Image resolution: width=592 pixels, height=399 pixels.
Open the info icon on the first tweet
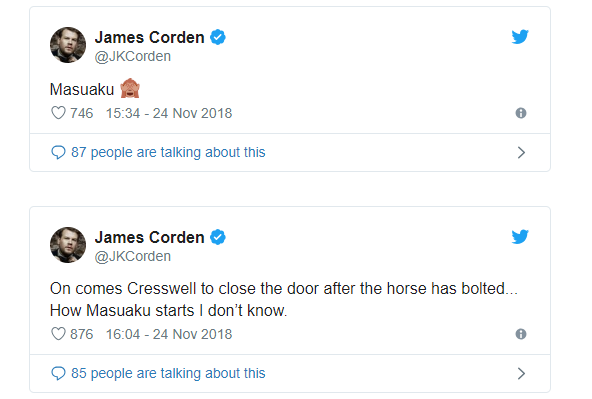pos(521,113)
